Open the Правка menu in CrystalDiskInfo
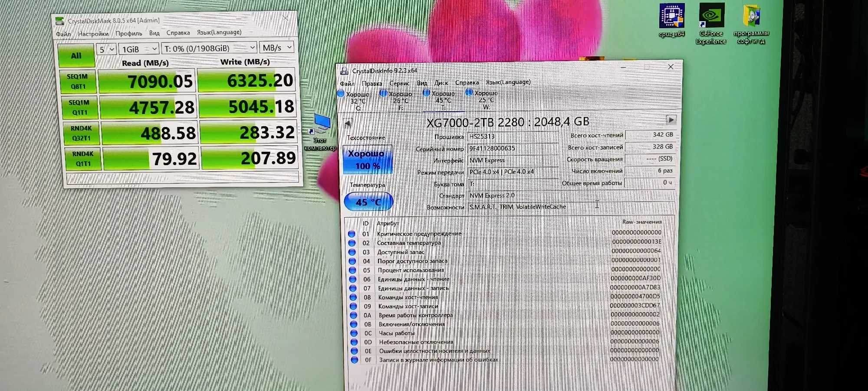The width and height of the screenshot is (868, 391). pos(372,84)
